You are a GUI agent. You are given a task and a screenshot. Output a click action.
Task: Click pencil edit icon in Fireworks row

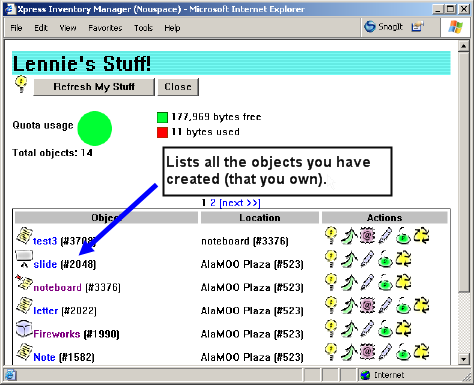tap(367, 329)
